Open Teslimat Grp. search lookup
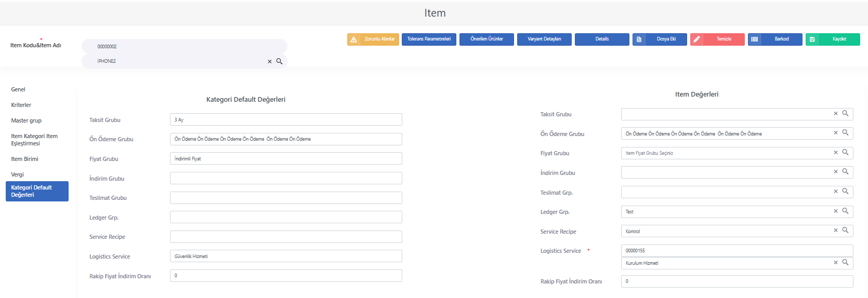 [x=845, y=191]
